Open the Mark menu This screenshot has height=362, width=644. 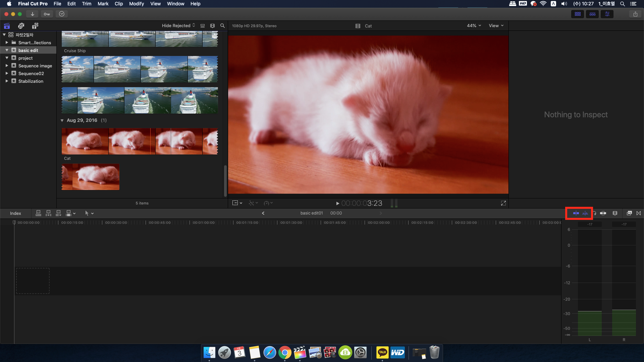[x=103, y=4]
